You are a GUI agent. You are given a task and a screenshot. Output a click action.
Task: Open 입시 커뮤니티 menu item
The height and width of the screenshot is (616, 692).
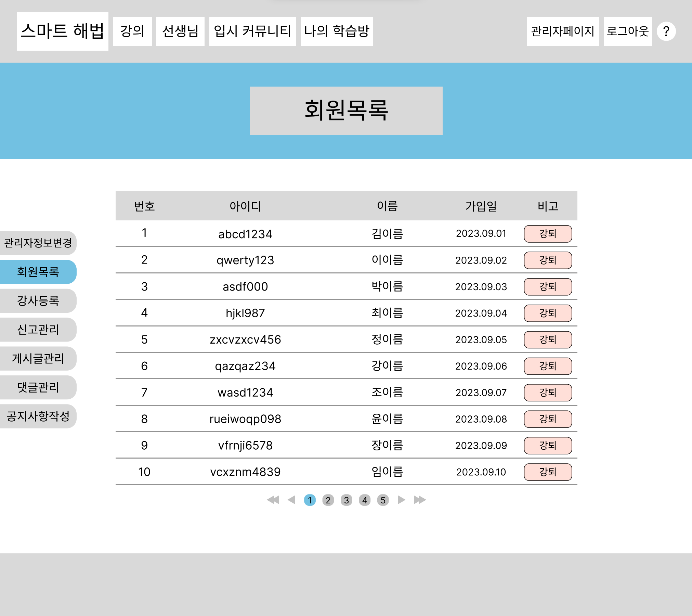click(x=252, y=31)
